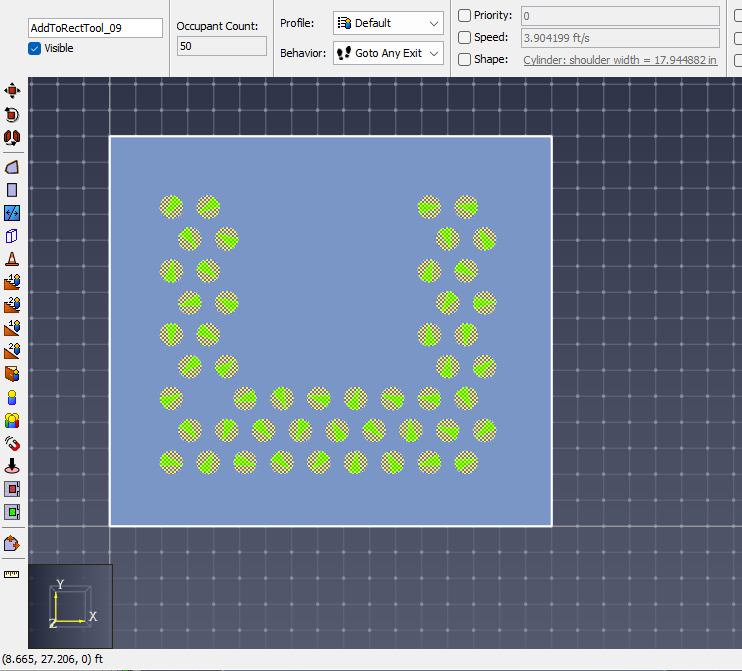Image resolution: width=742 pixels, height=671 pixels.
Task: Select the polygonal room tool
Action: 12,167
